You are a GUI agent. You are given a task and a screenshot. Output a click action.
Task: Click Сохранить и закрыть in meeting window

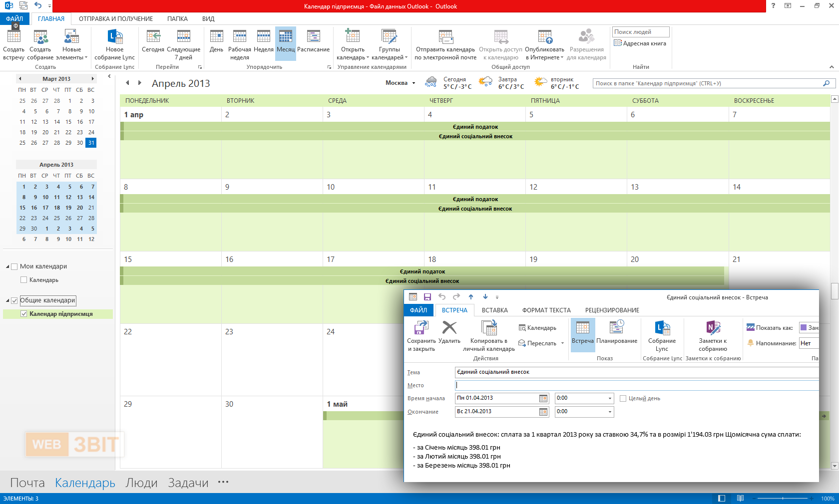pos(421,336)
